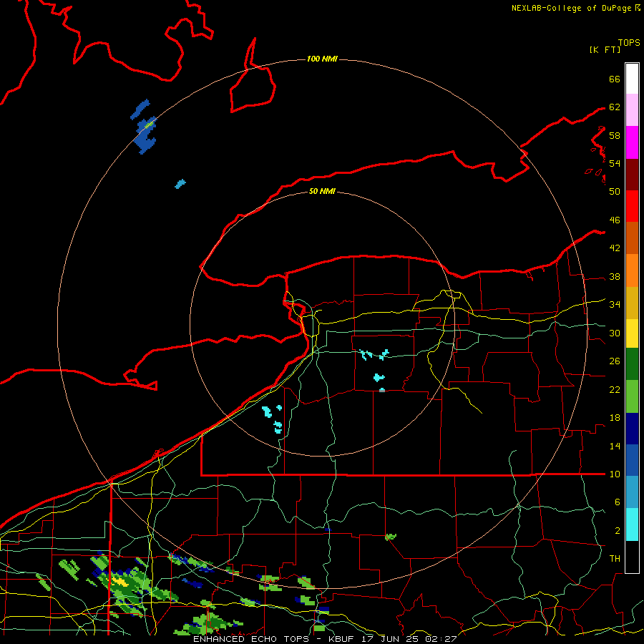Click the medium blue legend swatch

[632, 460]
